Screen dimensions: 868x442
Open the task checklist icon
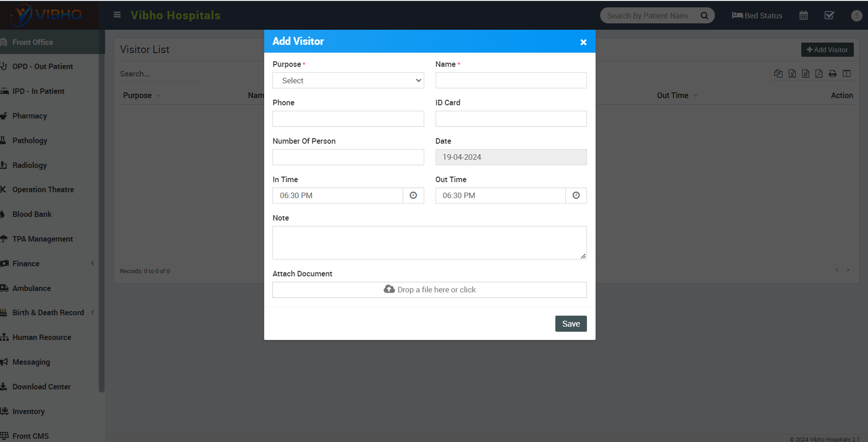click(829, 16)
